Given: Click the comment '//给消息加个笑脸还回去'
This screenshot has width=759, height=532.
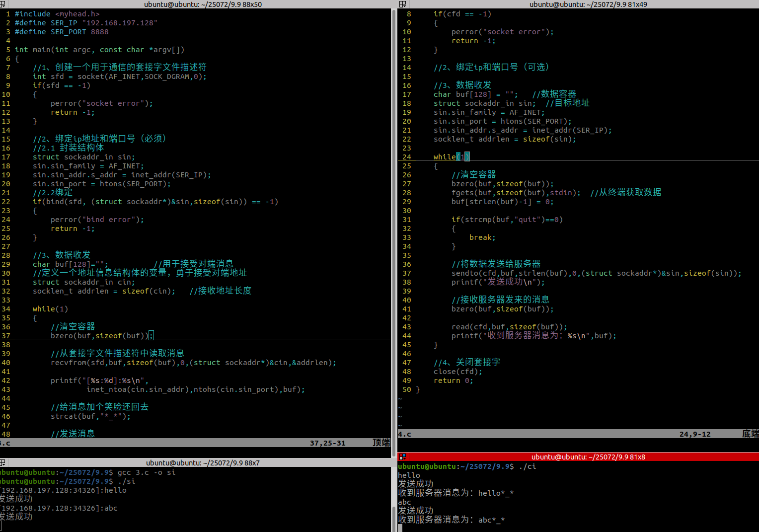Looking at the screenshot, I should coord(99,407).
